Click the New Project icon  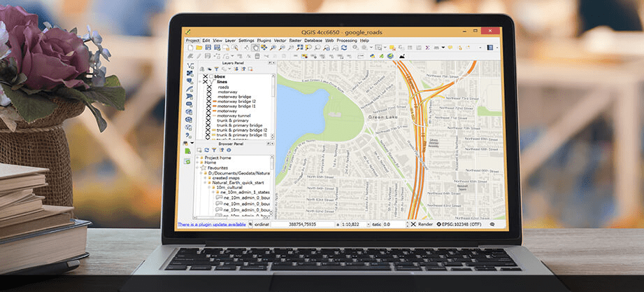point(191,48)
